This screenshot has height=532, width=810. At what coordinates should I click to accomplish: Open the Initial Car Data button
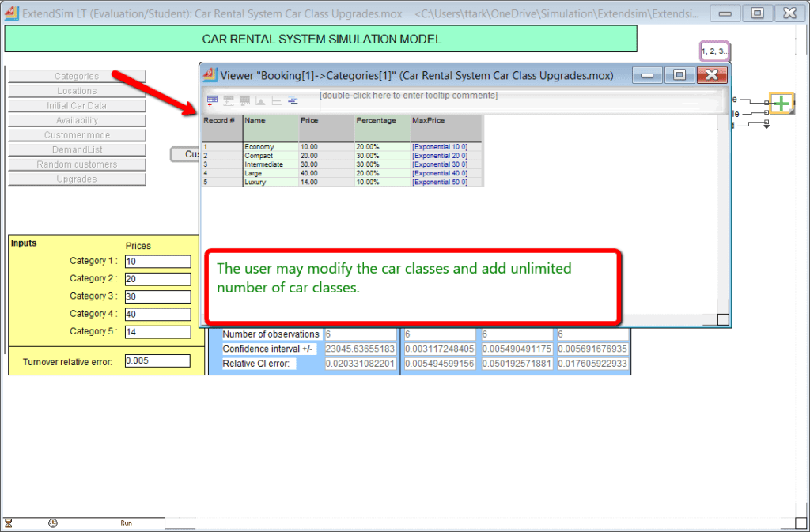[x=77, y=106]
